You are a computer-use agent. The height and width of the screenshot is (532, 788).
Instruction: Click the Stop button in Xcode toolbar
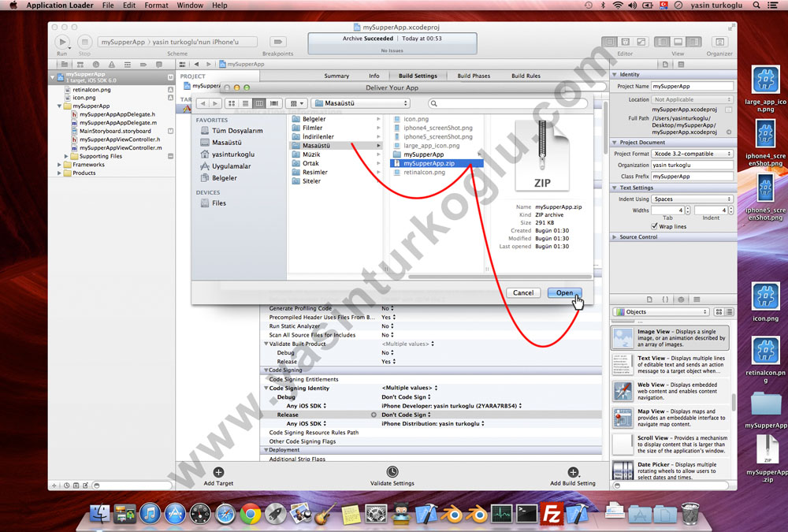click(84, 42)
